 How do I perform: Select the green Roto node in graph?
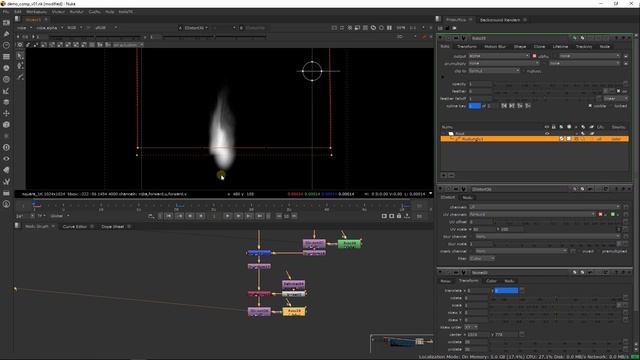point(349,244)
